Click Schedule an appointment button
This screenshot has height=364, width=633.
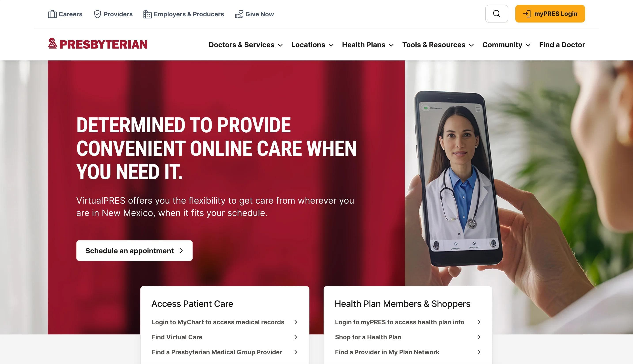coord(135,251)
